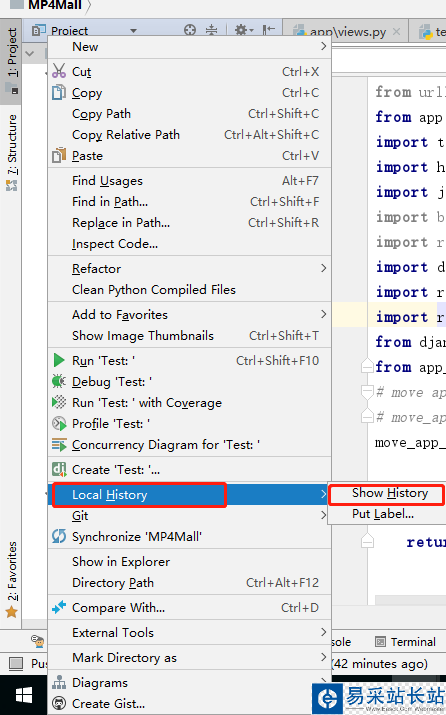Click the Django Create 'Test: ' icon
Screen dimensions: 446x715
(59, 469)
